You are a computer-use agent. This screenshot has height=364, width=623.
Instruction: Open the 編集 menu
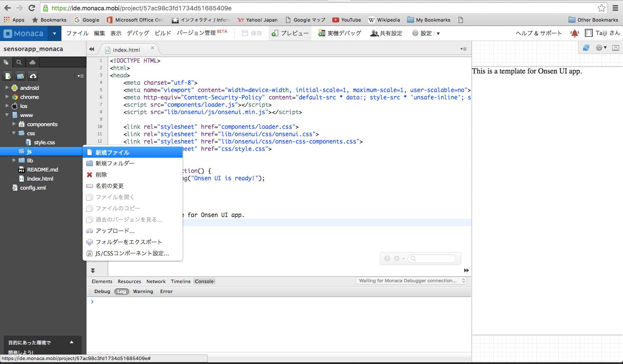click(x=100, y=33)
